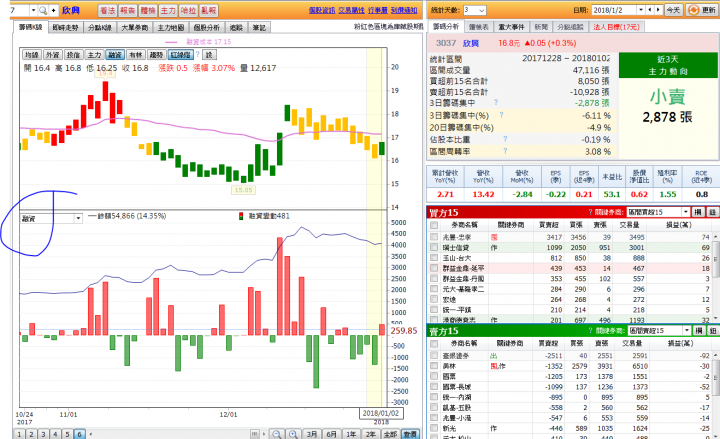The width and height of the screenshot is (720, 439).
Task: Toggle the 投信 chart overlay
Action: 73,55
